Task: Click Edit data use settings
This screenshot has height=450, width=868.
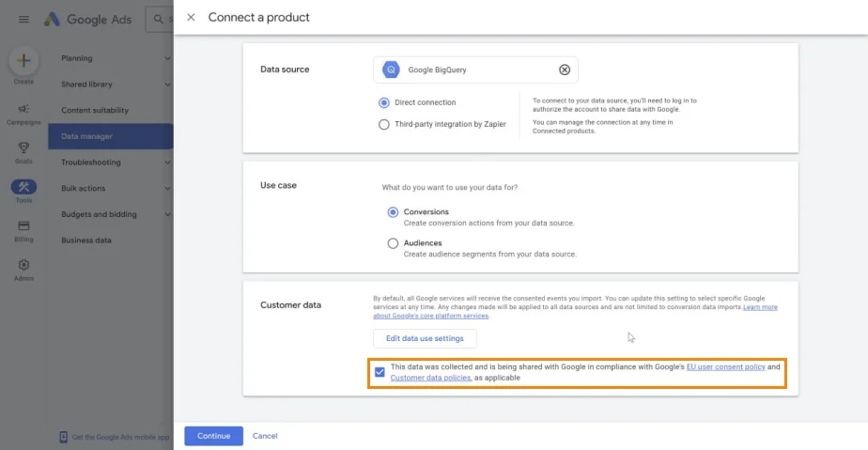Action: pos(425,338)
